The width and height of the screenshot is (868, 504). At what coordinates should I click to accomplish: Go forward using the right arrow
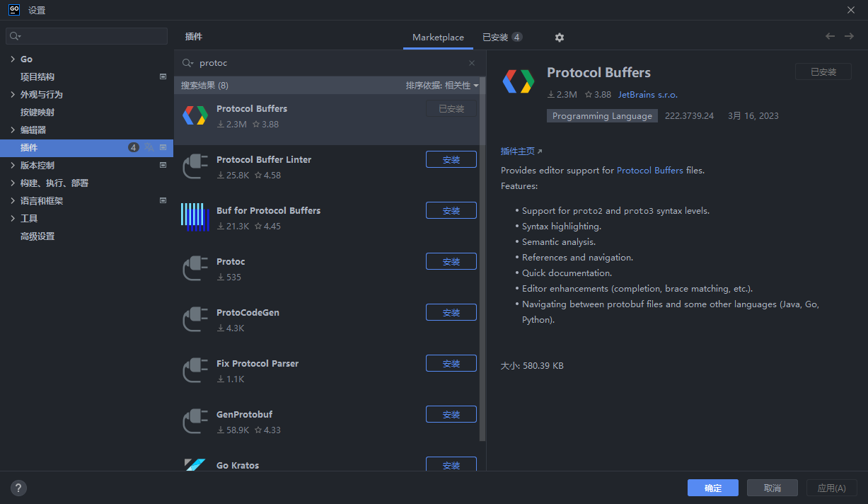pos(849,36)
